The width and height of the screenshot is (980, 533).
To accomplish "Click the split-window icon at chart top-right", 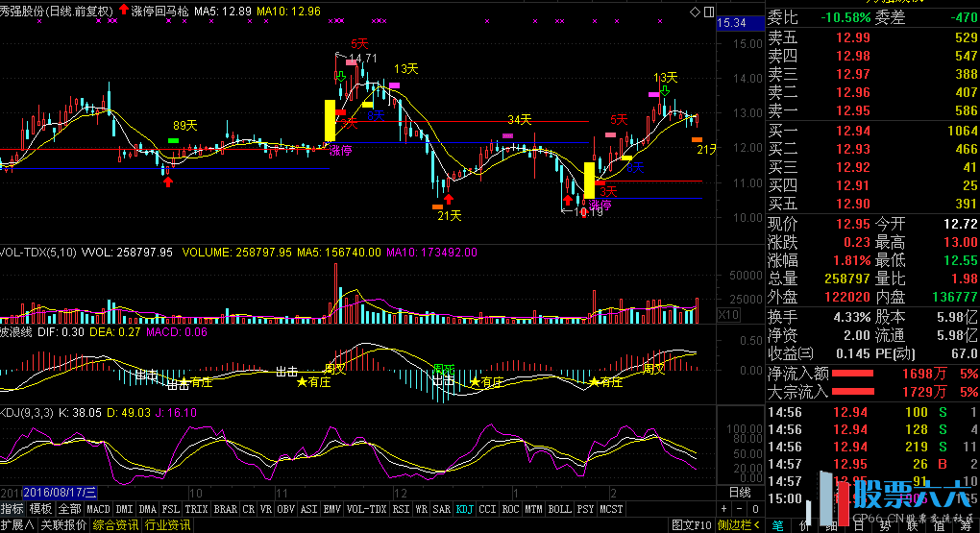I will pyautogui.click(x=709, y=12).
